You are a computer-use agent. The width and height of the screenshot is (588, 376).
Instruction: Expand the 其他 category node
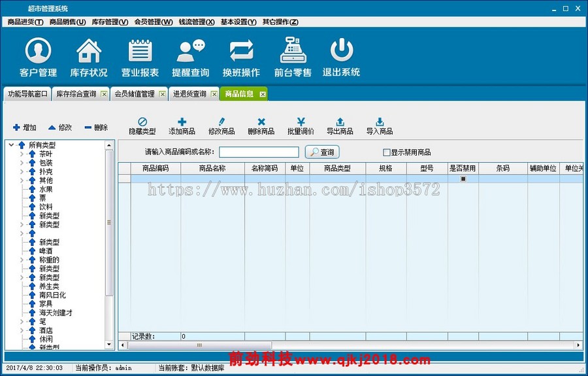[22, 180]
